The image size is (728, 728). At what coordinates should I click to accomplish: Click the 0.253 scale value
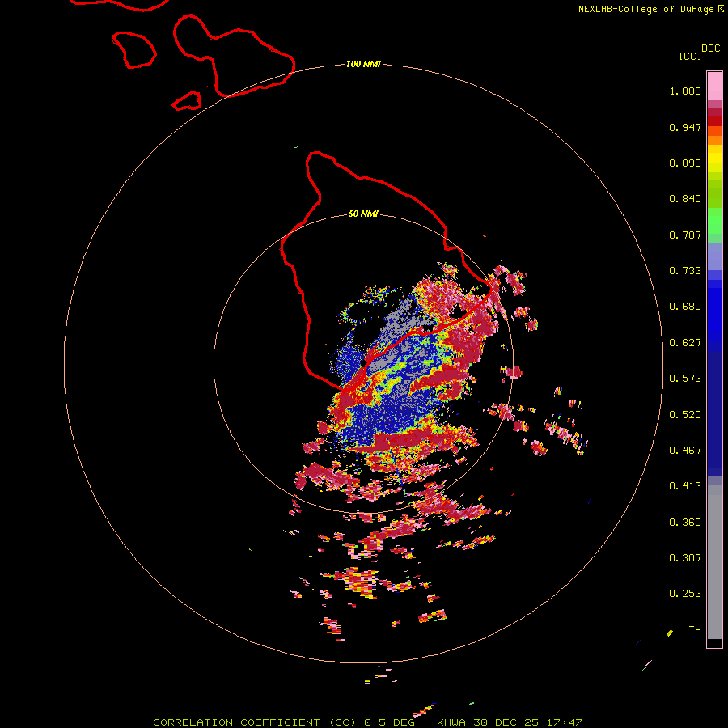[685, 594]
